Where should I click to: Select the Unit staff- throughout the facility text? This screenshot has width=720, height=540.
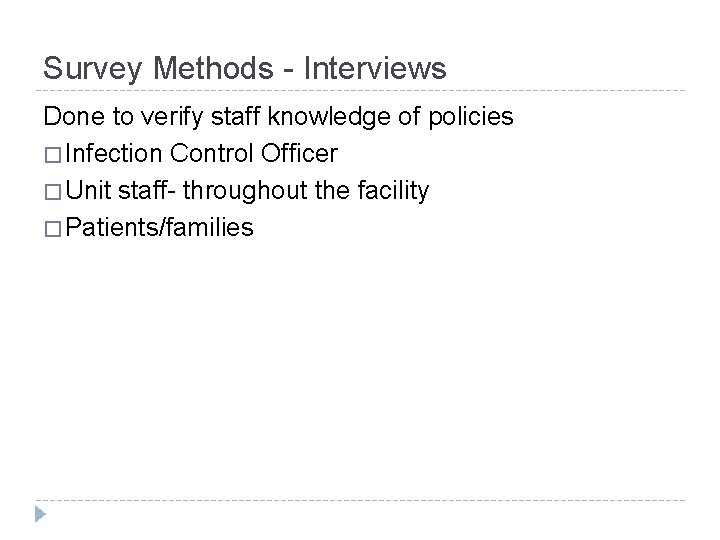coord(248,190)
